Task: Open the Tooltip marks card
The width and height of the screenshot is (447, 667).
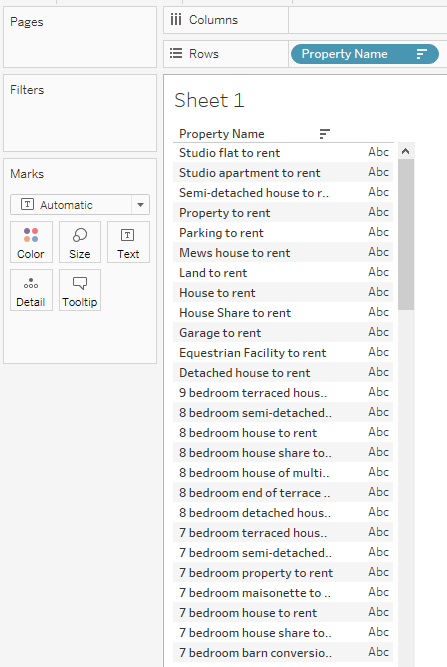Action: 80,290
